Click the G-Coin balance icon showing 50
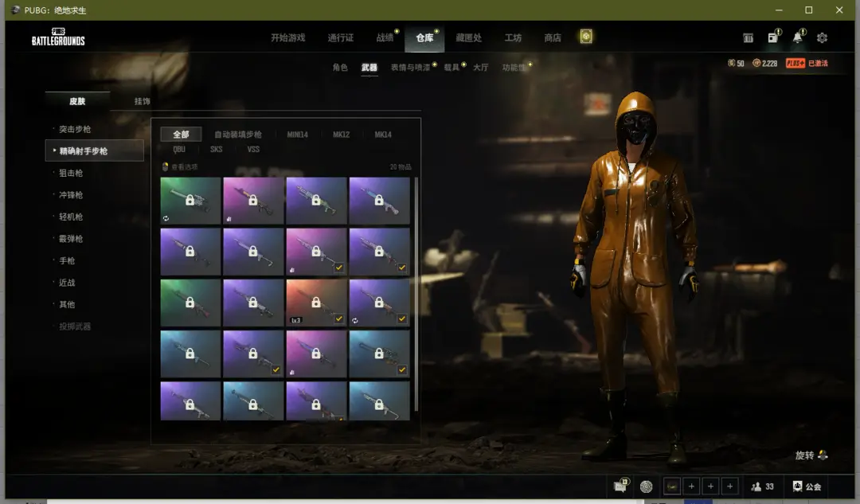Image resolution: width=860 pixels, height=504 pixels. [x=732, y=63]
